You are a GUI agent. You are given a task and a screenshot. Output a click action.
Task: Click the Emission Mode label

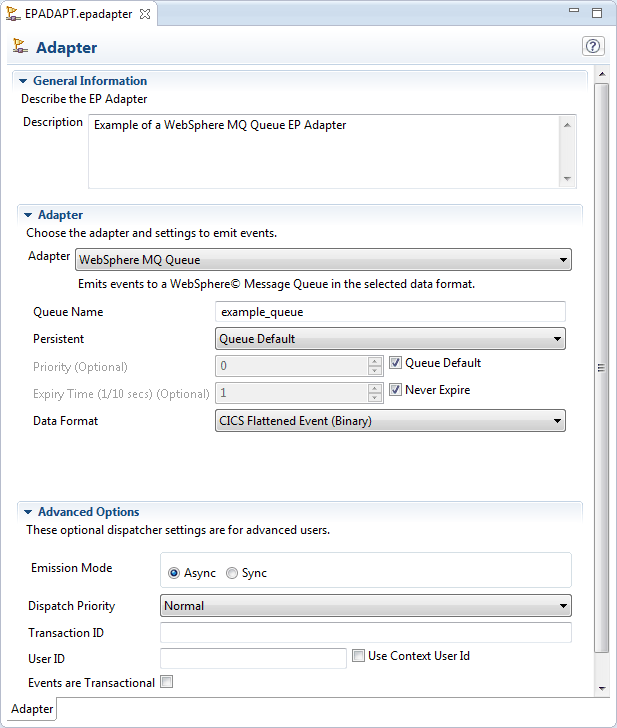pos(71,568)
